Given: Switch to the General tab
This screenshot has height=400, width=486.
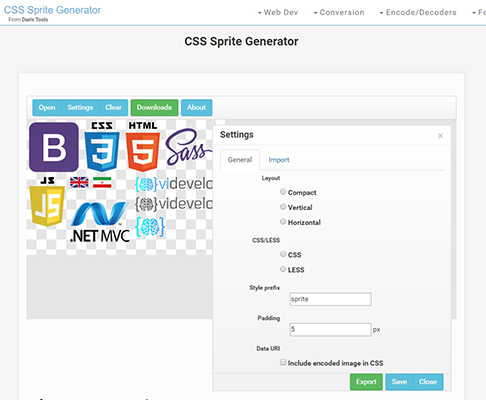Looking at the screenshot, I should (240, 160).
